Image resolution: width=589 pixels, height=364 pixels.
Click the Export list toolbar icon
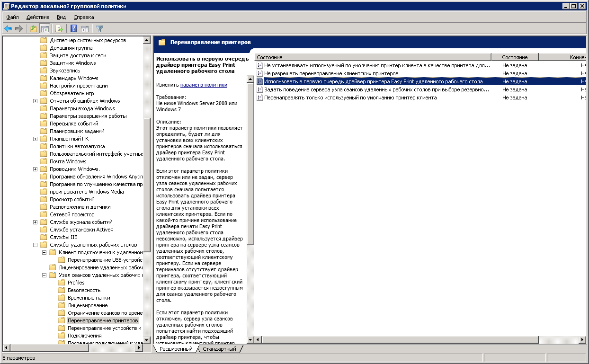(59, 28)
